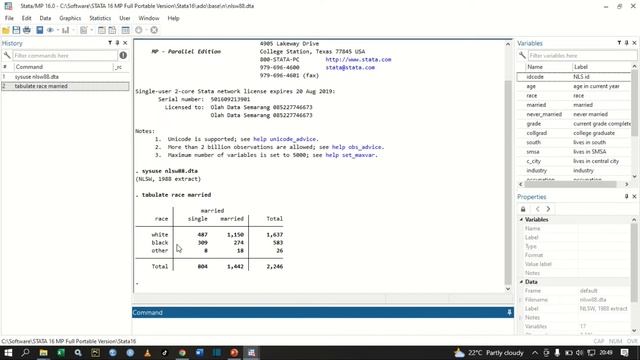Image resolution: width=640 pixels, height=360 pixels.
Task: Click the History filter wrench icon
Action: (x=7, y=55)
